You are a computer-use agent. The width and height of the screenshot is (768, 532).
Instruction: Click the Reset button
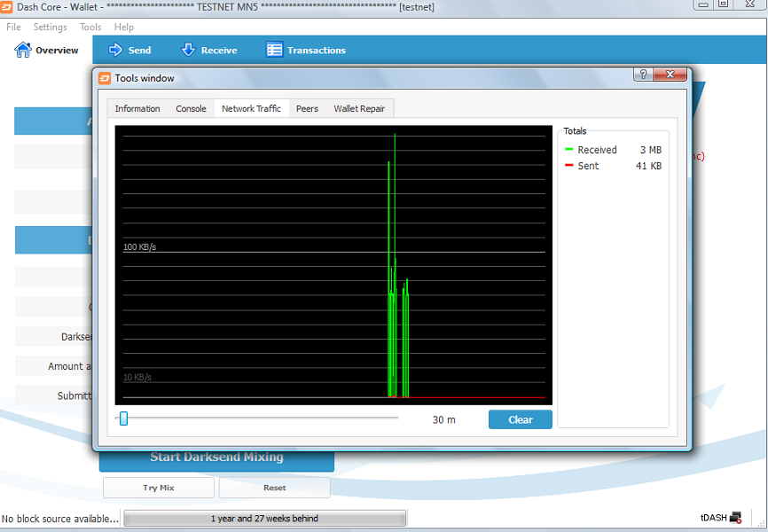(274, 488)
